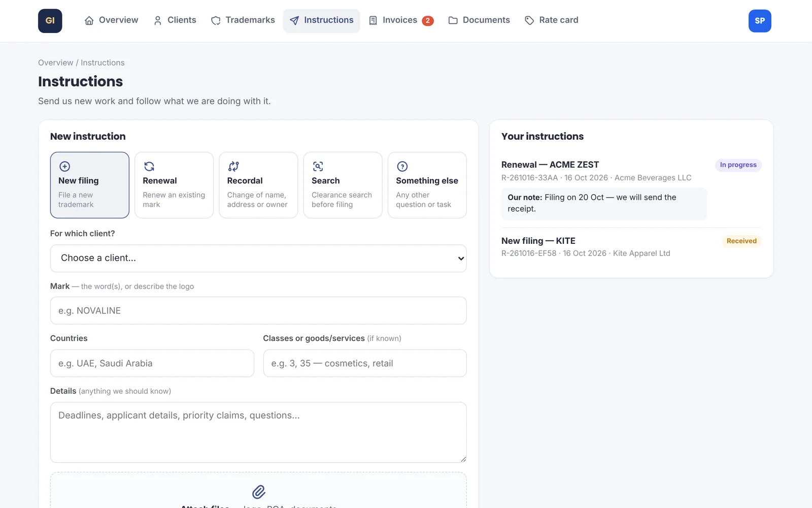This screenshot has height=508, width=812.
Task: Focus the Mark text field
Action: 258,310
